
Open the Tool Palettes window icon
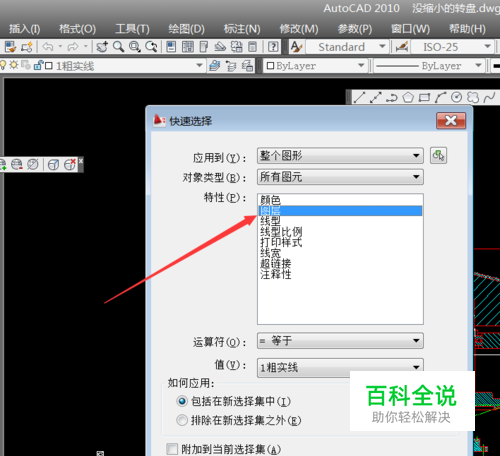pos(204,47)
